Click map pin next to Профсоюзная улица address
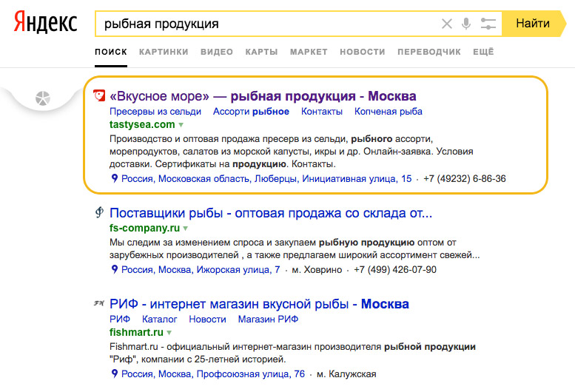The height and width of the screenshot is (392, 575). 115,374
